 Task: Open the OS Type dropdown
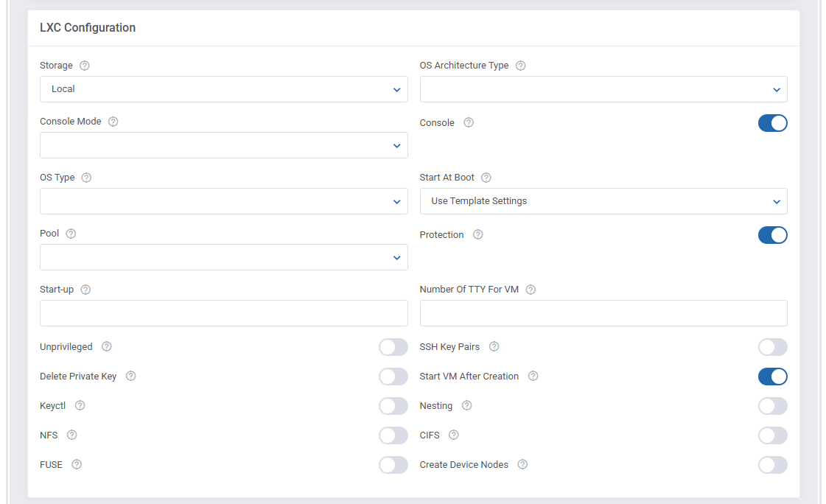(224, 201)
